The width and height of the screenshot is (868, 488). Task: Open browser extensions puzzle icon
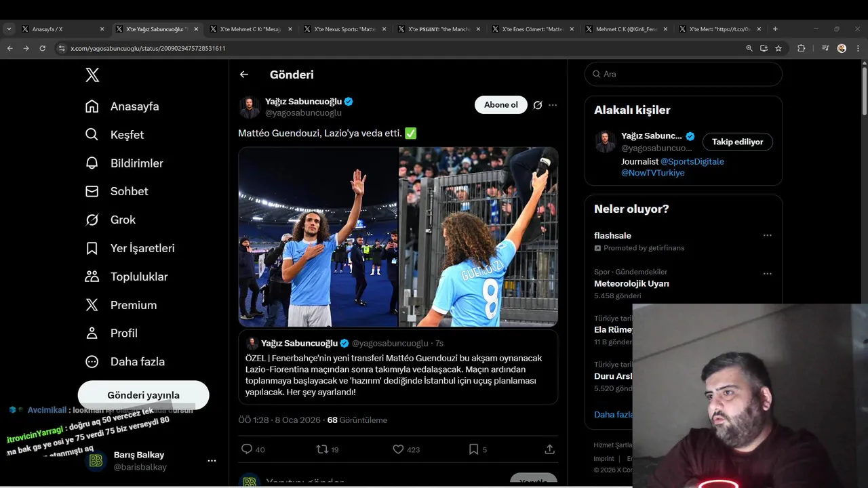(802, 48)
